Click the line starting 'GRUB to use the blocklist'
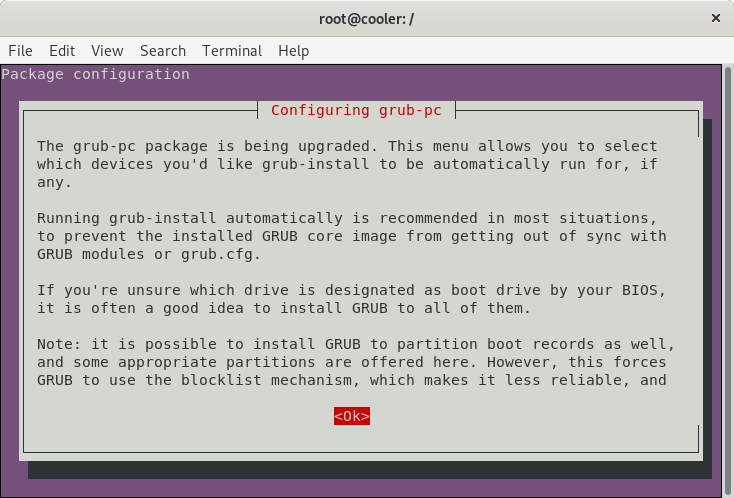 point(352,381)
